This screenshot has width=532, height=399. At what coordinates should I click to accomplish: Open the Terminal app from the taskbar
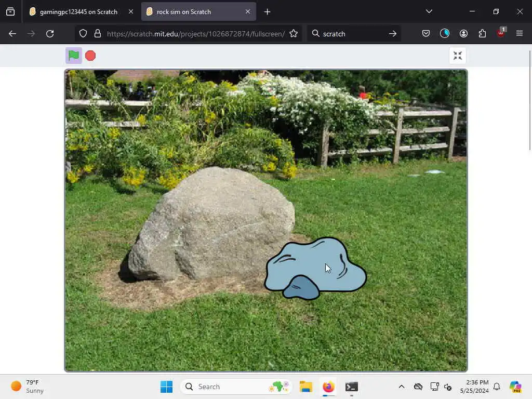pyautogui.click(x=352, y=387)
